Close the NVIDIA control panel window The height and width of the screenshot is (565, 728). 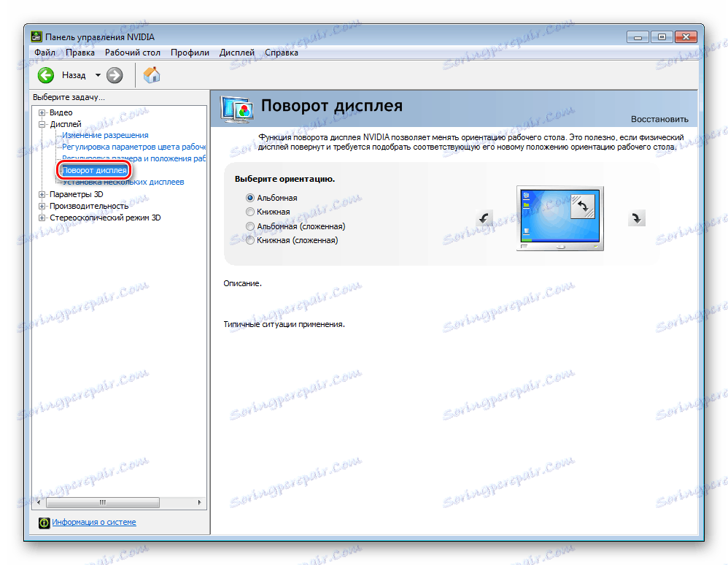point(686,36)
